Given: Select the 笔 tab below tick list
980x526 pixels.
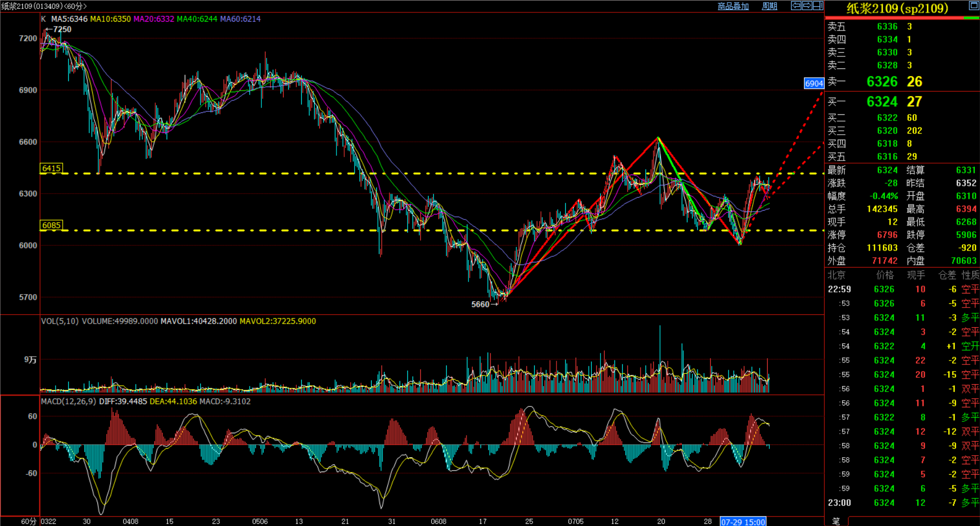Looking at the screenshot, I should click(836, 521).
